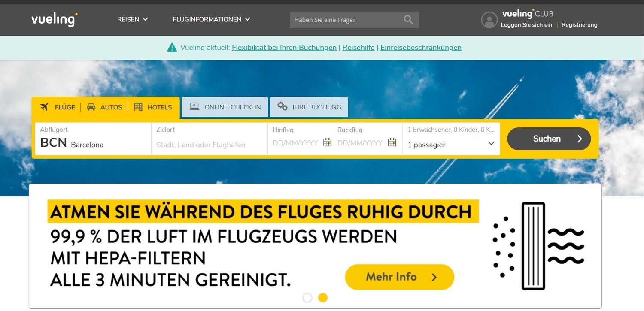Click the Vueling logo
Viewport: 644px width, 311px height.
pos(55,20)
